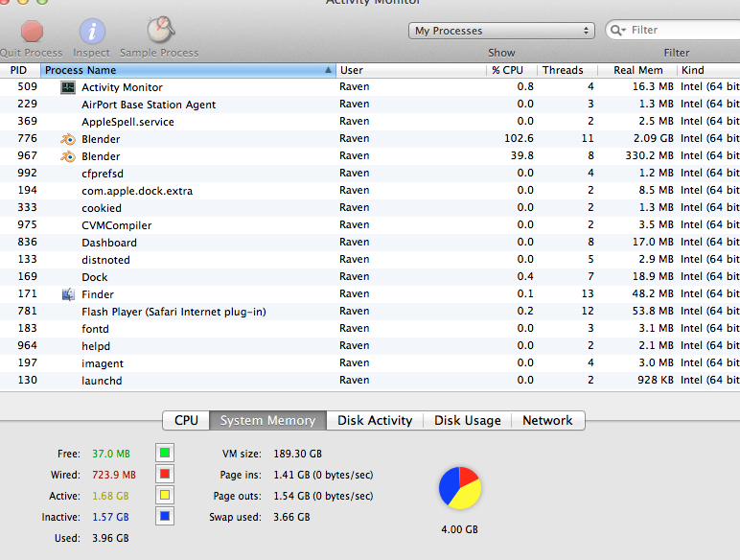Viewport: 740px width, 560px height.
Task: Select the cfprefsd process row
Action: [370, 174]
